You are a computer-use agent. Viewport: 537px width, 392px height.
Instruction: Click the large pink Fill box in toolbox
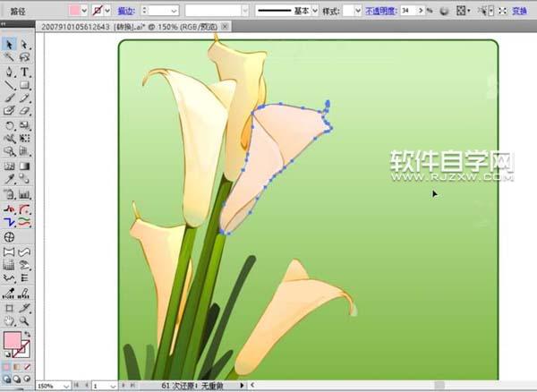coord(13,340)
